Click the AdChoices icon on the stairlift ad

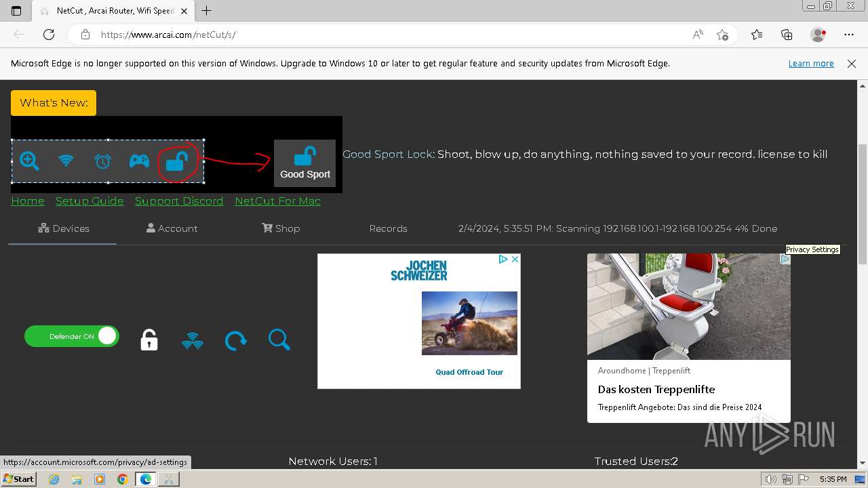[x=785, y=259]
